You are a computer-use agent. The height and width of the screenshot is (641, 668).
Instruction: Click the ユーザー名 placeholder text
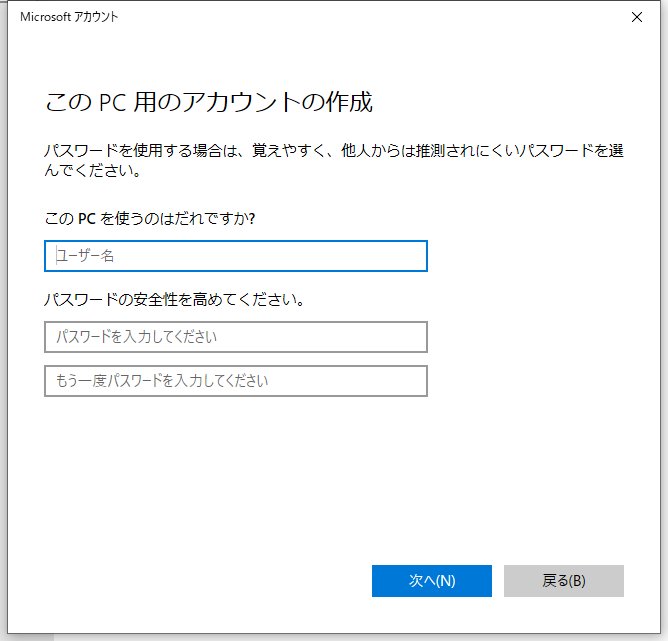pyautogui.click(x=85, y=256)
